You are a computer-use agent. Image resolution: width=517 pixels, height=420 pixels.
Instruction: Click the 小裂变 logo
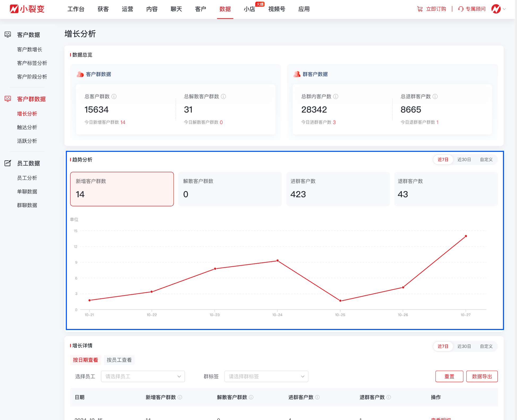tap(27, 9)
